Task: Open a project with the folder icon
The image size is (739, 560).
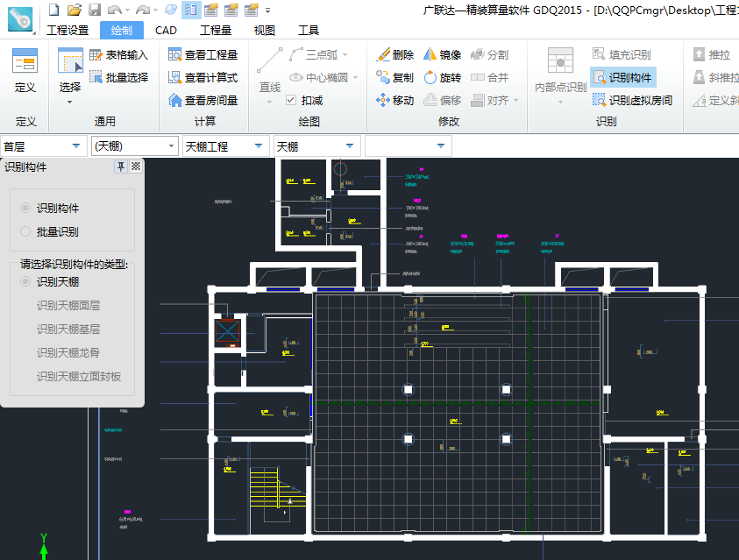Action: 74,10
